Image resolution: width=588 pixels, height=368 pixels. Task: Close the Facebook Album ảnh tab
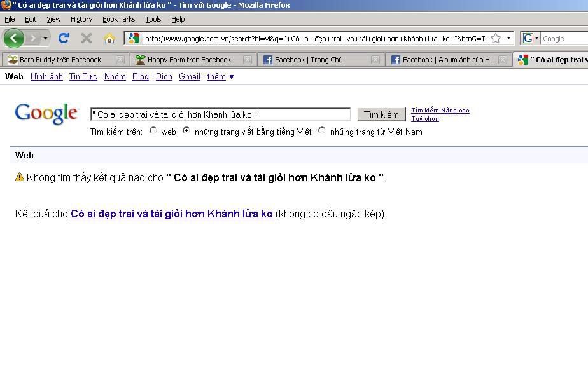[x=503, y=60]
